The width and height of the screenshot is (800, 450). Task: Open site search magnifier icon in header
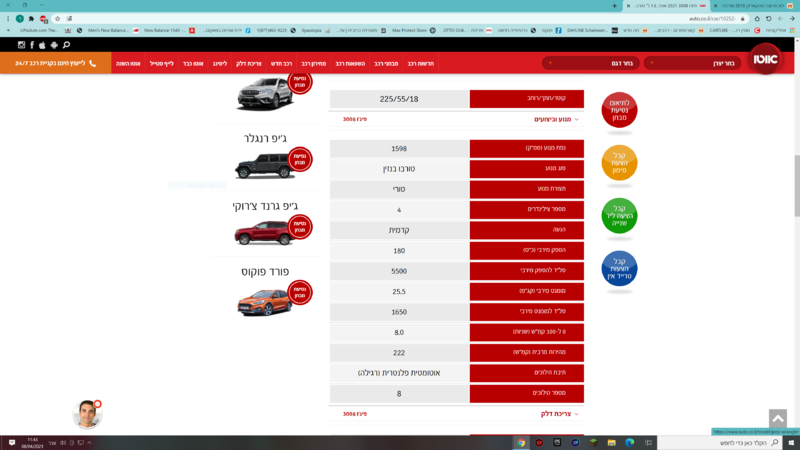coord(66,45)
